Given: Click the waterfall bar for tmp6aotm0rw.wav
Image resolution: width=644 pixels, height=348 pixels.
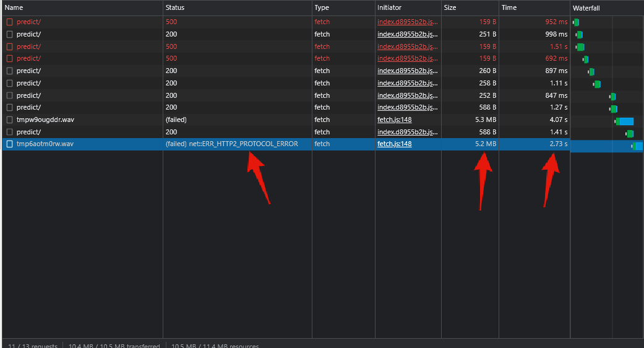Looking at the screenshot, I should point(637,146).
